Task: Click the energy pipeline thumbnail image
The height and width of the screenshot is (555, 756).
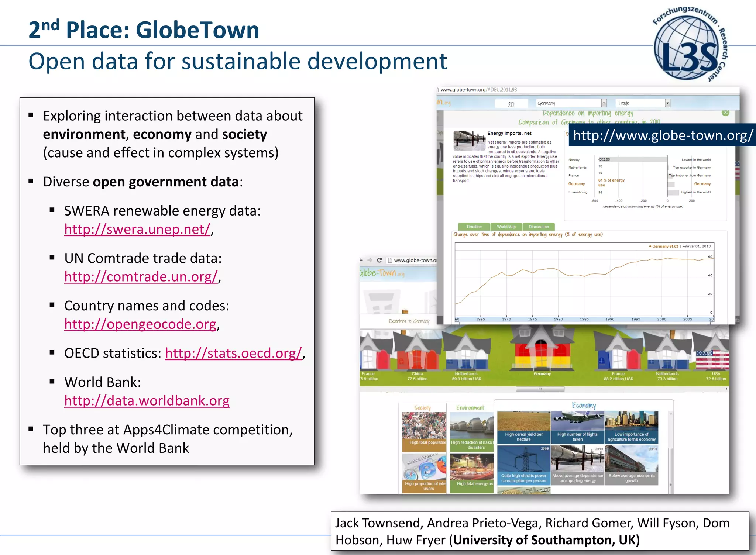Action: pyautogui.click(x=469, y=141)
